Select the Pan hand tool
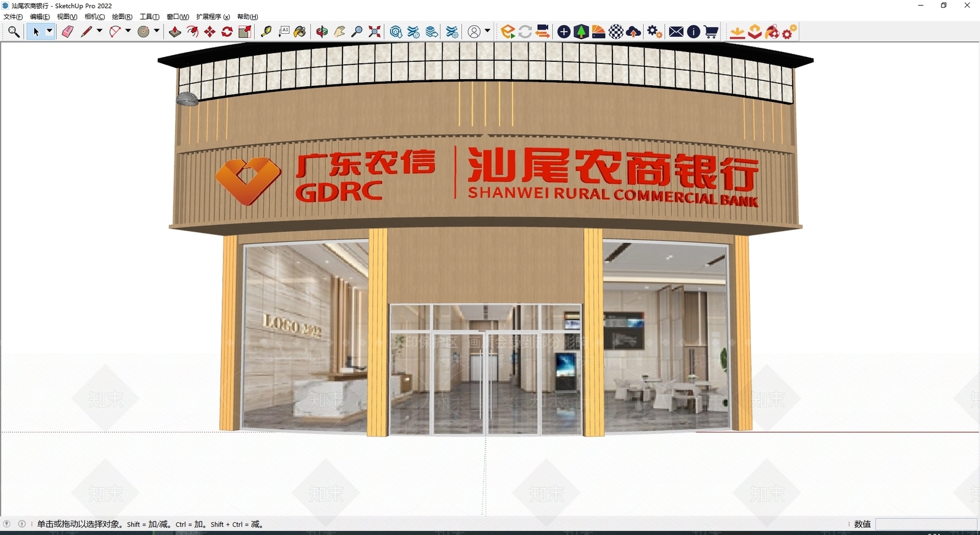The width and height of the screenshot is (980, 535). tap(339, 32)
